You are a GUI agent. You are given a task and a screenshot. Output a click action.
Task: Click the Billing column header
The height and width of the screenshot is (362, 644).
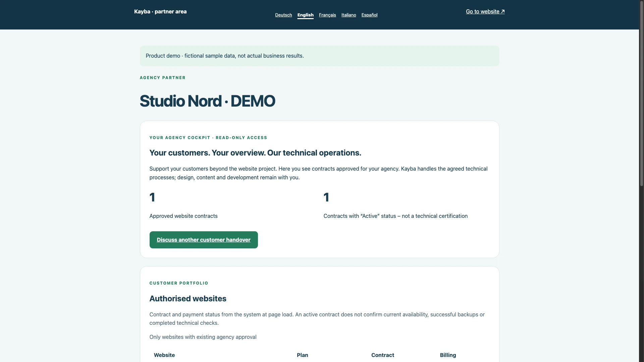tap(448, 355)
